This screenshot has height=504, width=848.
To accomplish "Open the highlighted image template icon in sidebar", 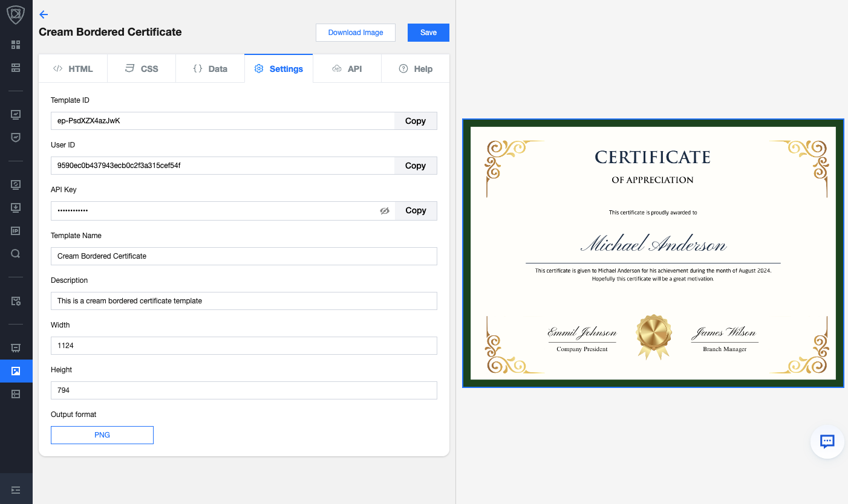I will pyautogui.click(x=16, y=371).
